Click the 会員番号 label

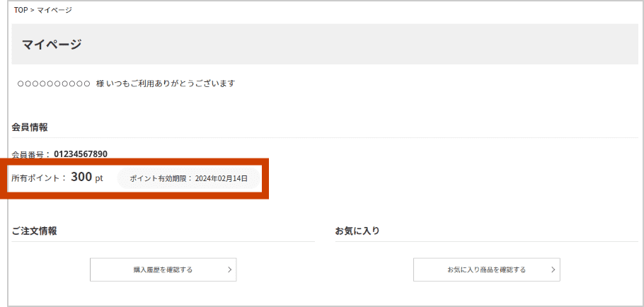click(x=30, y=154)
